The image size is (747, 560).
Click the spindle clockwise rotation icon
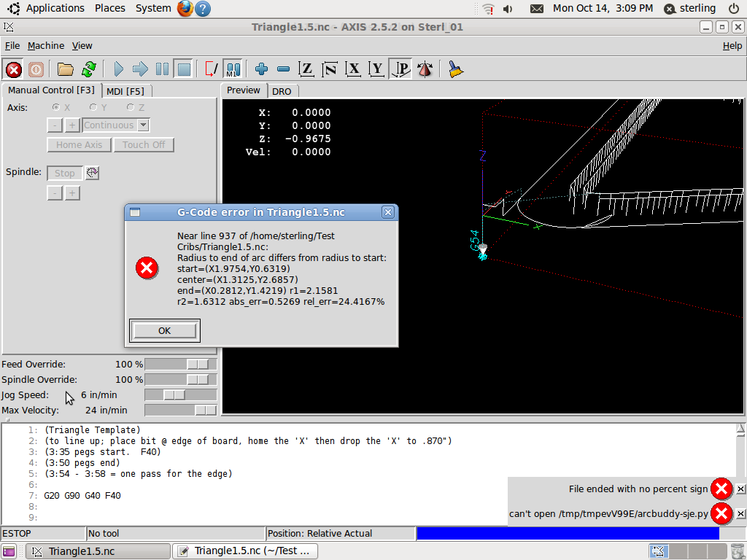[92, 173]
